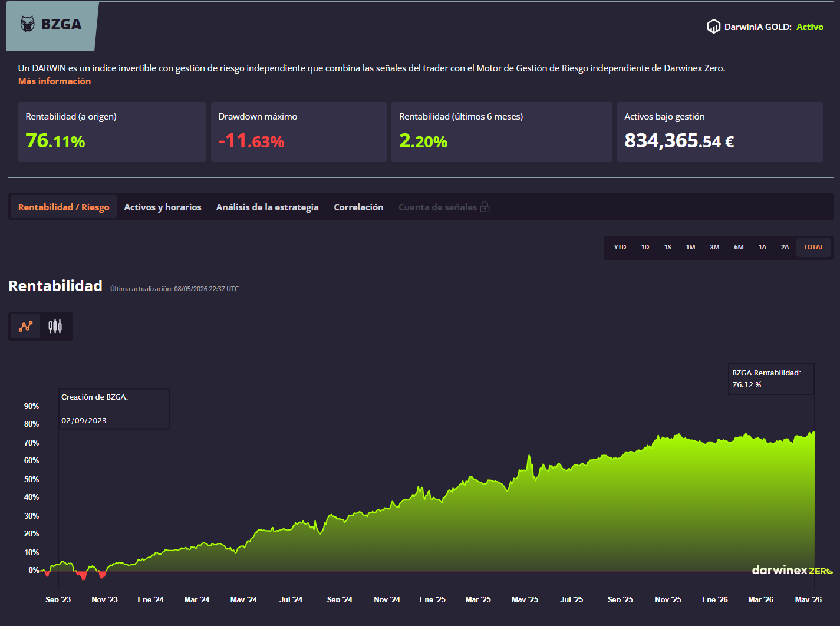
Task: Click the lock icon beside Cuenta de señales
Action: coord(485,207)
